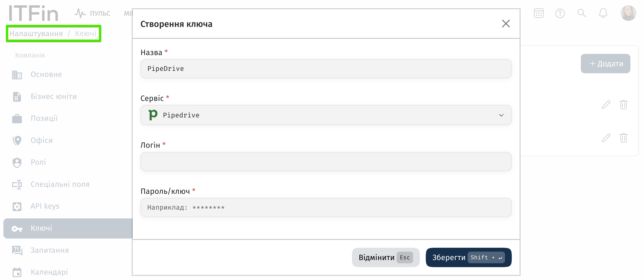
Task: Expand the Сервіс Pipedrive dropdown
Action: click(x=326, y=115)
